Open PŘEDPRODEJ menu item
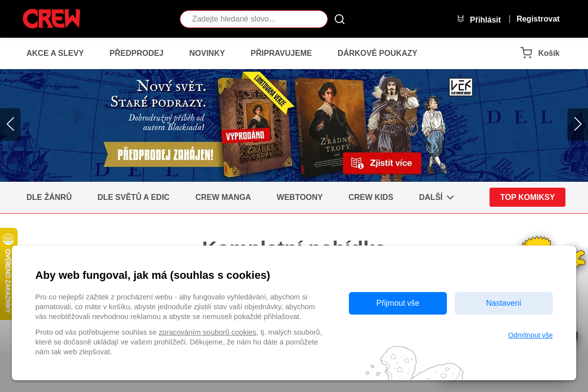588x392 pixels. pyautogui.click(x=137, y=53)
